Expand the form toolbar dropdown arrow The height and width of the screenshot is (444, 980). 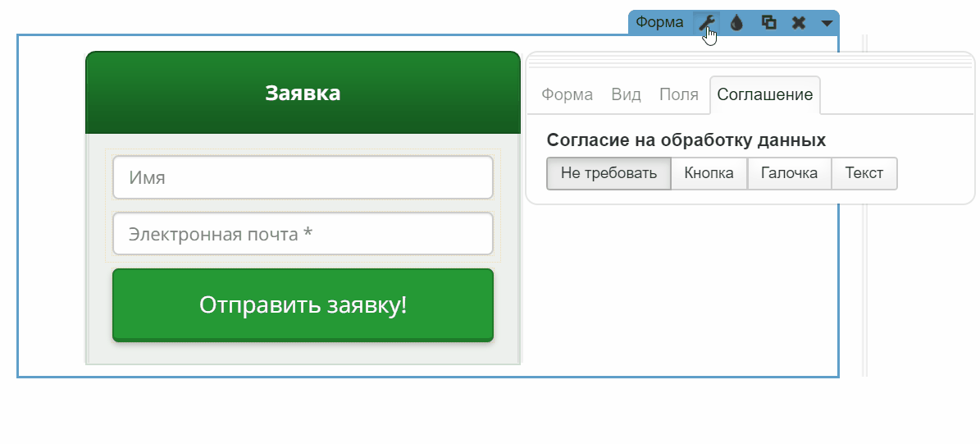(827, 23)
